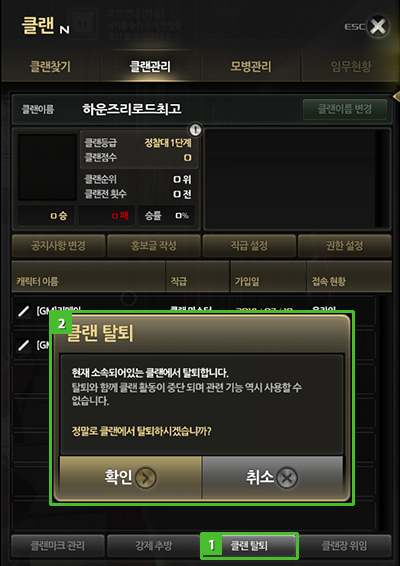Open the 임무현황 tab
400x566 pixels.
point(351,67)
